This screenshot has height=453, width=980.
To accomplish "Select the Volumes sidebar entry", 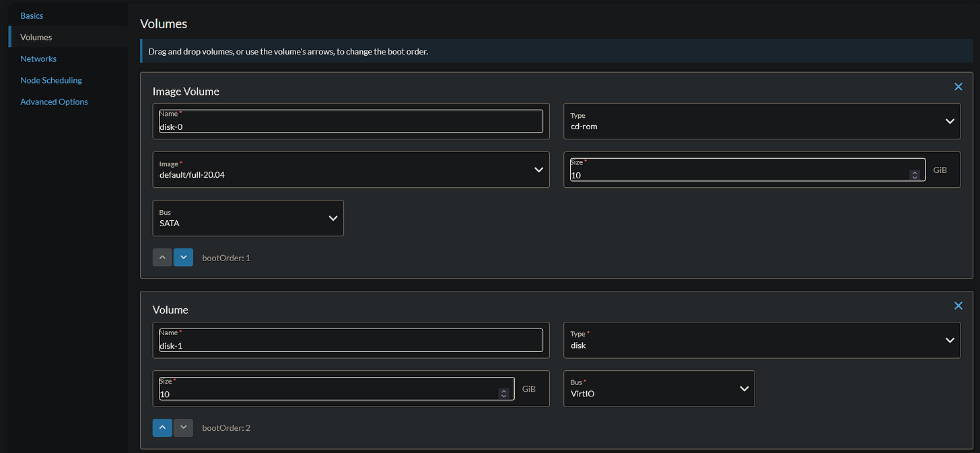I will 36,37.
